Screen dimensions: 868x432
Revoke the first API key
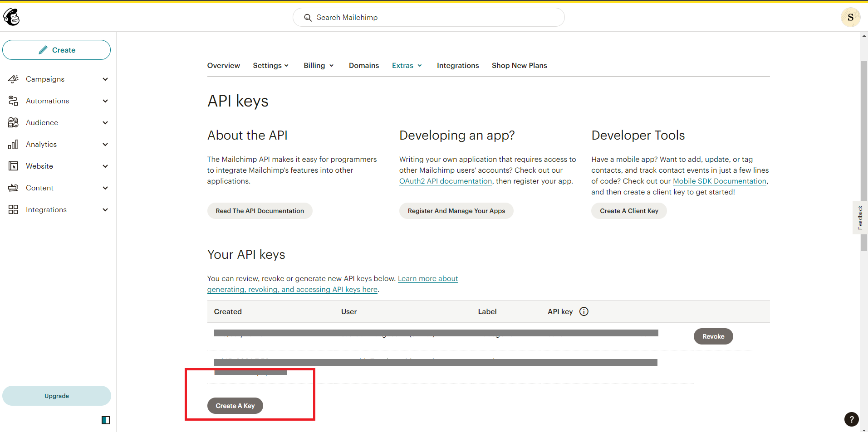pos(713,336)
